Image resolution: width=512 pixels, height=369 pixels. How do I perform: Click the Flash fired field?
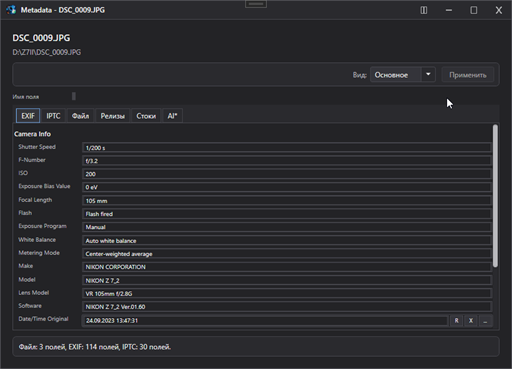tap(287, 214)
